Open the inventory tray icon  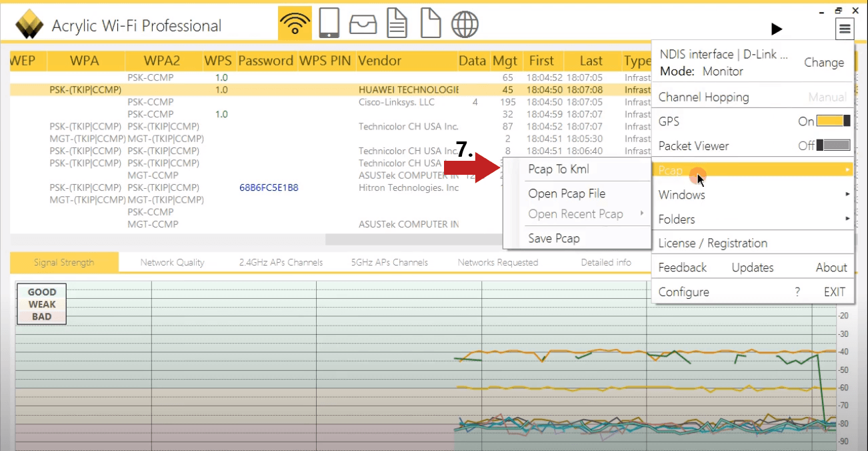tap(363, 25)
